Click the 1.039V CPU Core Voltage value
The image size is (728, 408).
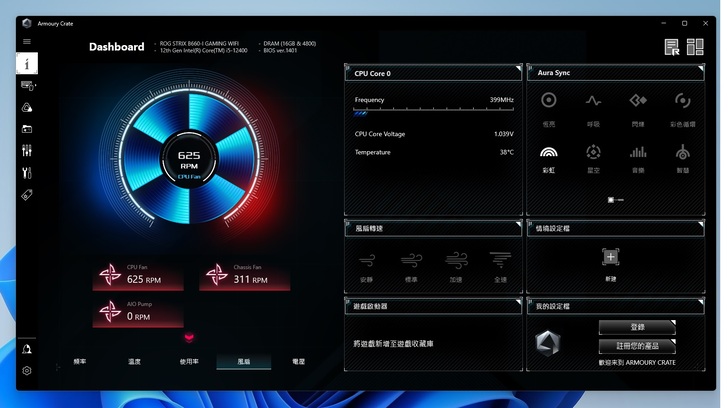pos(504,134)
